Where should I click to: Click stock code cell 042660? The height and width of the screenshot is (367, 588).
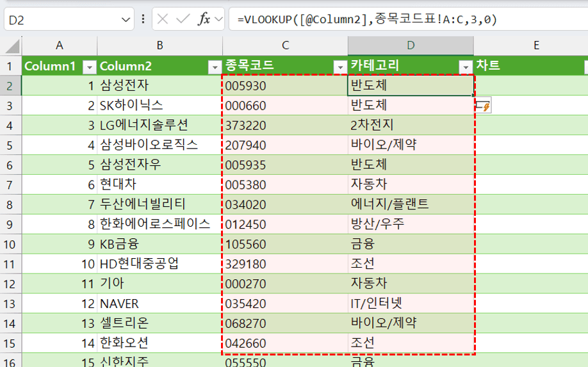(286, 343)
